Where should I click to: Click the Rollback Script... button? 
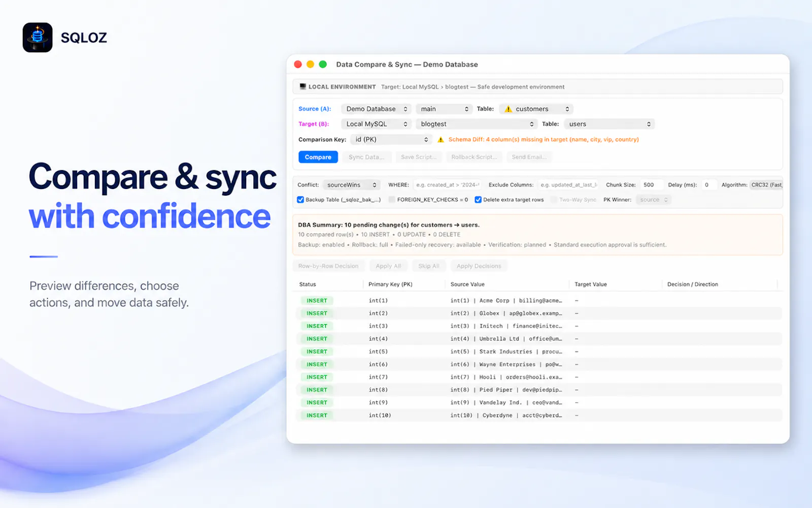pyautogui.click(x=474, y=157)
